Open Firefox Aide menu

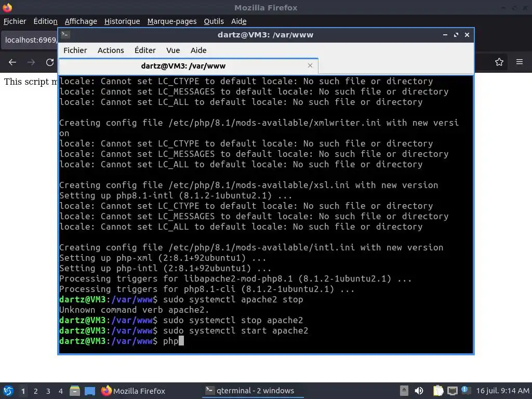(x=238, y=21)
